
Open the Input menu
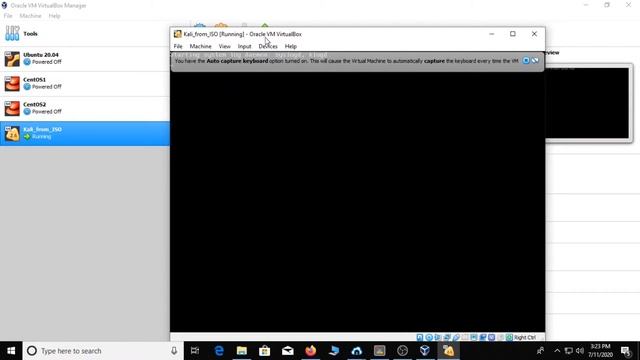click(244, 46)
